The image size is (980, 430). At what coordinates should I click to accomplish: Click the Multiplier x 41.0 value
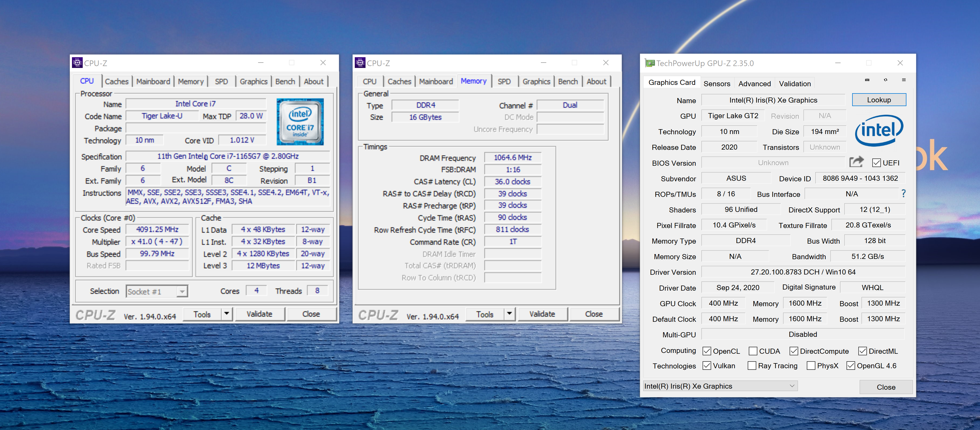157,242
